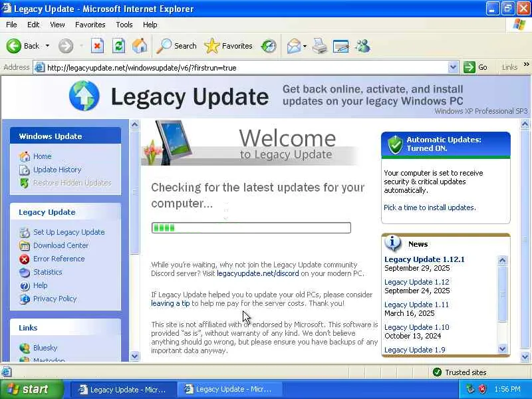Expand the Address bar dropdown list
The width and height of the screenshot is (532, 399).
click(453, 67)
